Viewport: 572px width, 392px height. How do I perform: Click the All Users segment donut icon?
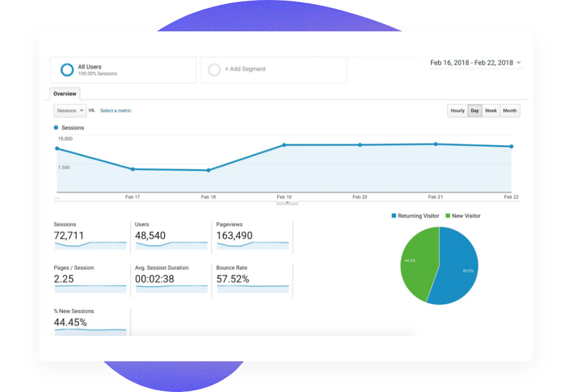point(66,69)
